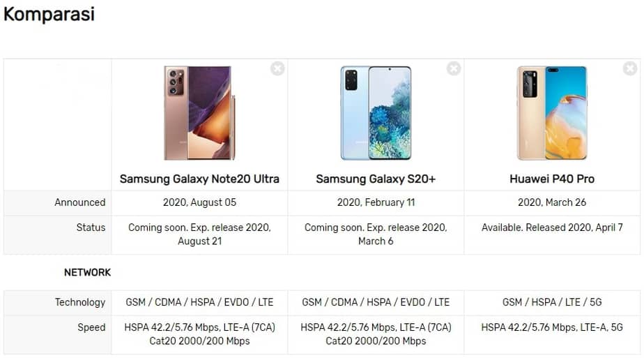Select the Announced row label
Screen dimensions: 644x358
pos(80,202)
